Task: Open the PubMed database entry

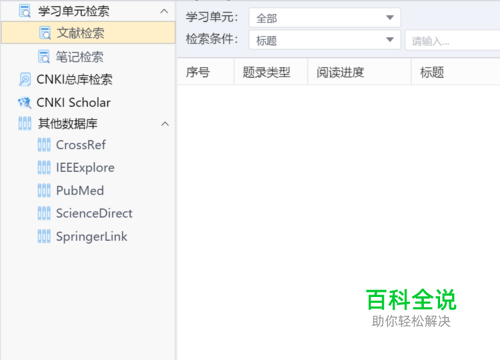Action: (80, 190)
